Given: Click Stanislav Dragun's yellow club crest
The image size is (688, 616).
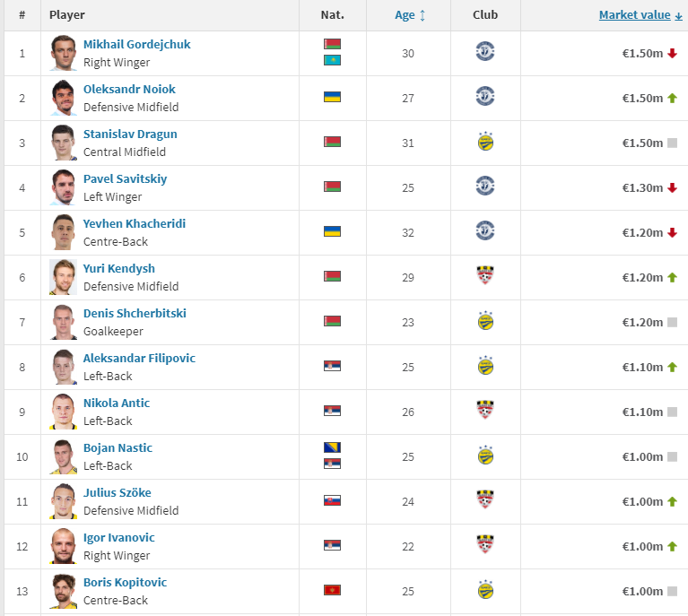Looking at the screenshot, I should click(x=485, y=142).
